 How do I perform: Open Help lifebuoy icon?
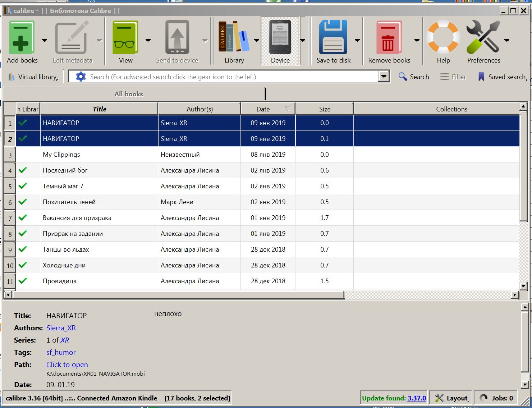[x=443, y=38]
